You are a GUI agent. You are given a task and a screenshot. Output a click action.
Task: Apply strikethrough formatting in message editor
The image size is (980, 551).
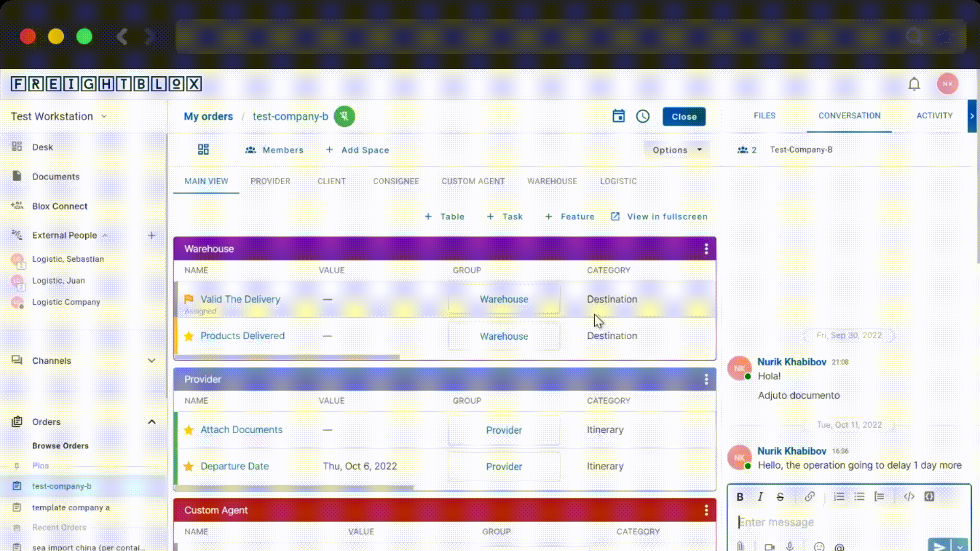tap(780, 496)
